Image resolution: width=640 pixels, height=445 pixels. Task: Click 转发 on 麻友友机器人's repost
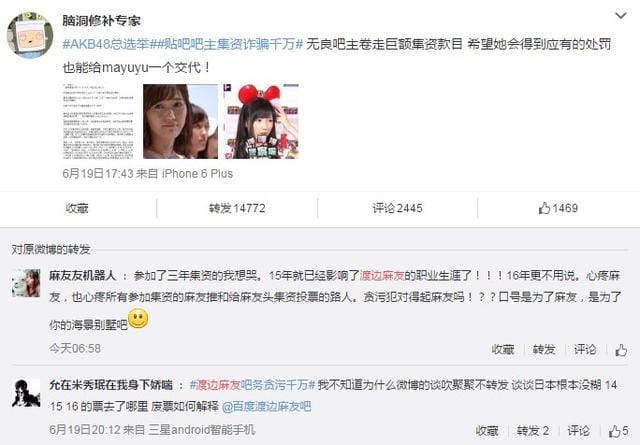pos(544,349)
